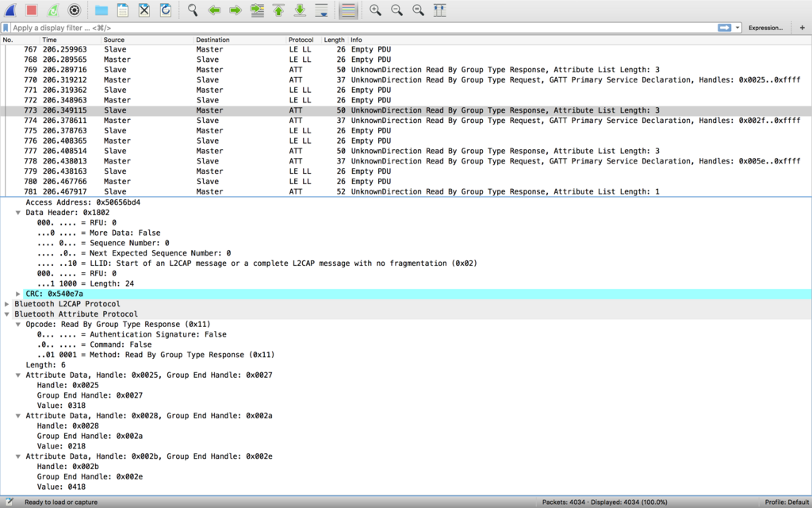
Task: Find a packet with magnifier icon
Action: (x=193, y=10)
